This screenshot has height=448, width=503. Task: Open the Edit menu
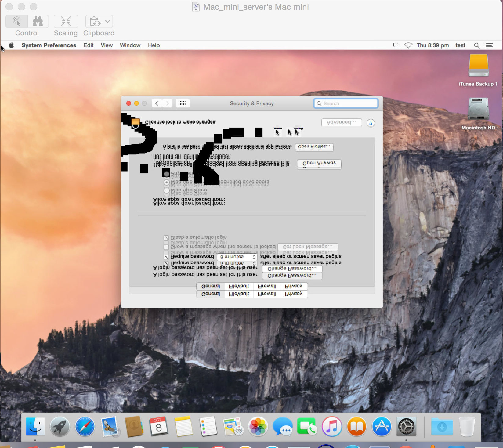(89, 45)
